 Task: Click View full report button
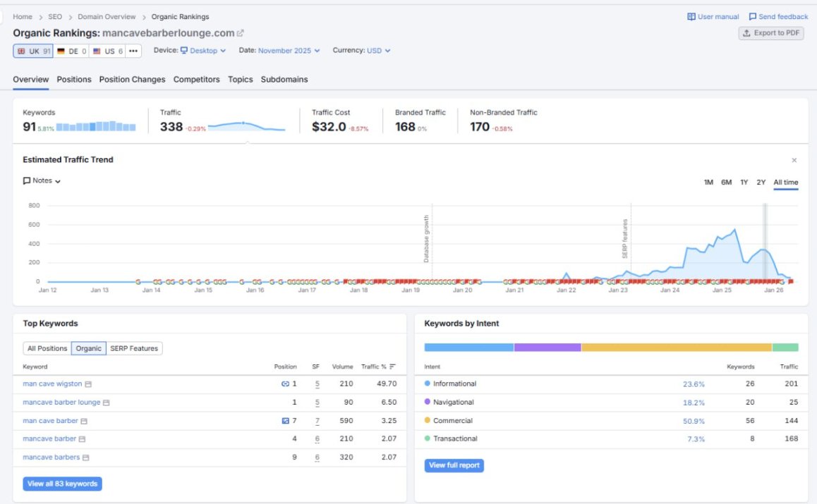click(x=454, y=465)
